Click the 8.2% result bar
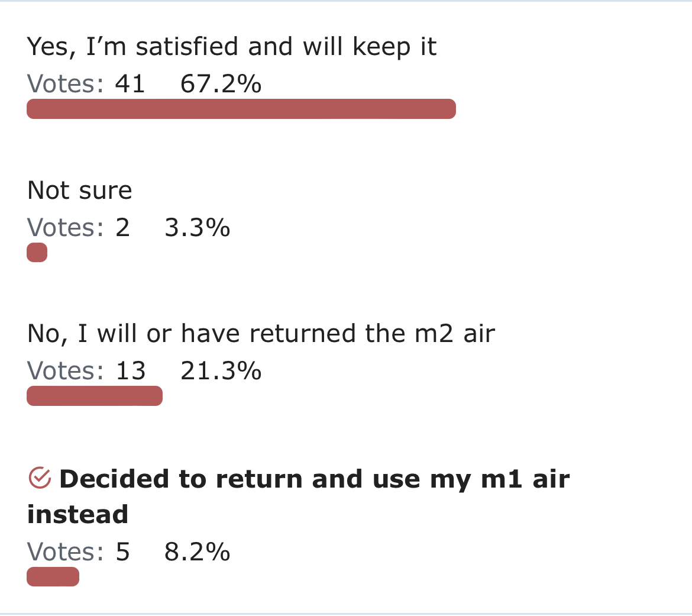Screen dimensions: 692x616 [x=53, y=577]
